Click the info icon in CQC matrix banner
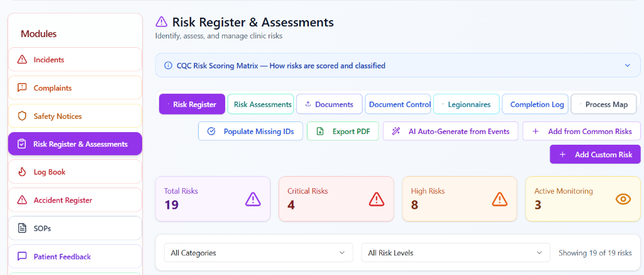 pyautogui.click(x=168, y=65)
